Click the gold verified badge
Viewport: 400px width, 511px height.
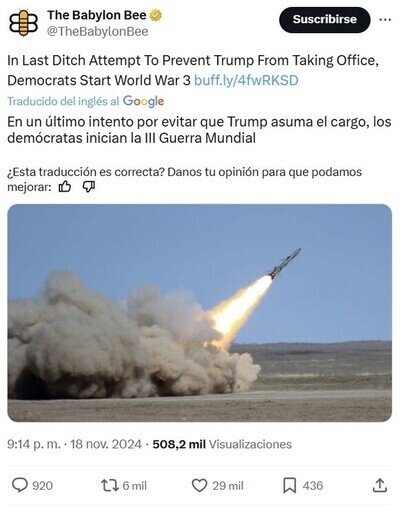coord(155,15)
